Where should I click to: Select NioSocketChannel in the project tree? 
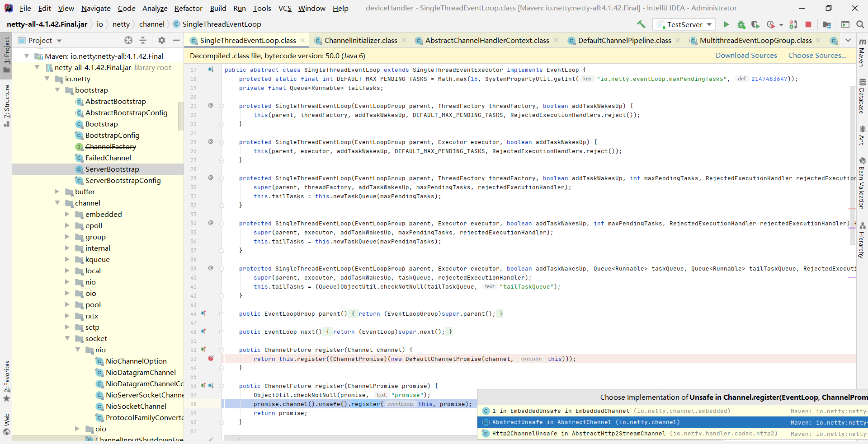point(136,406)
